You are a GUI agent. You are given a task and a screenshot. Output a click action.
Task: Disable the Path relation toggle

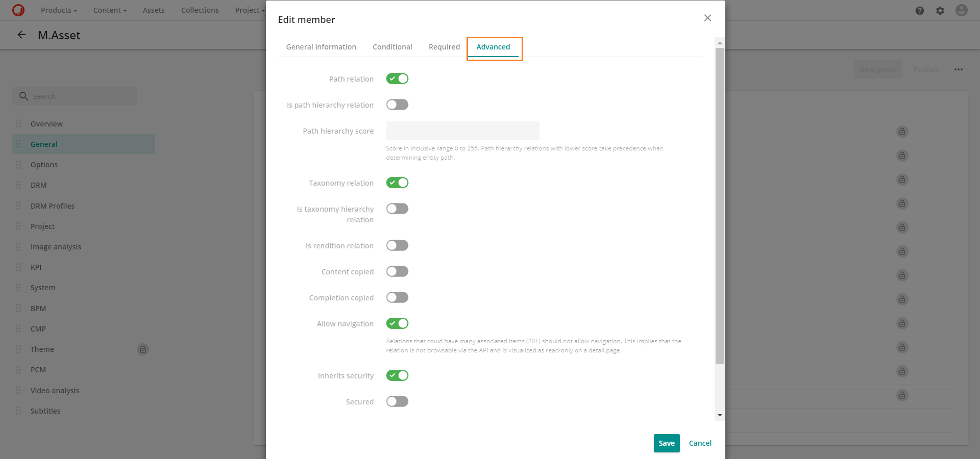point(397,79)
